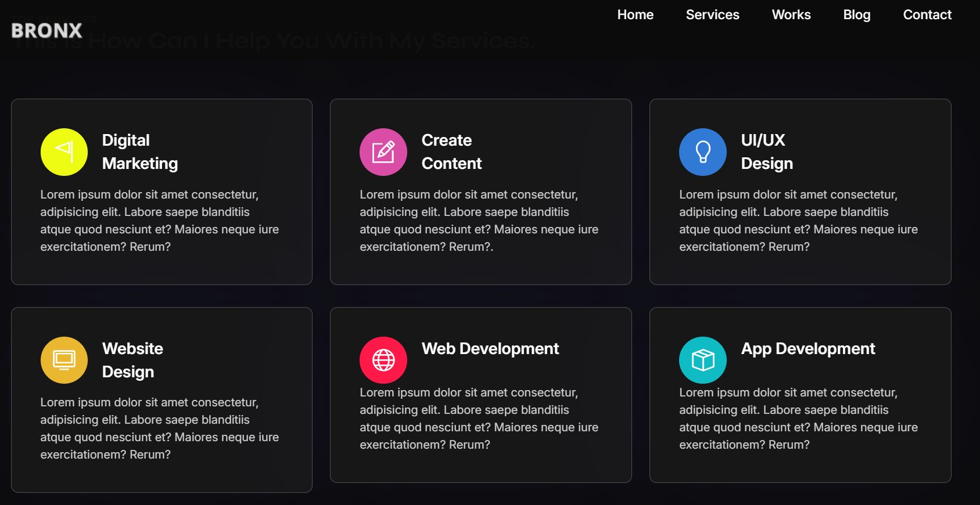Screen dimensions: 980x505
Task: Select Contact in the navigation bar
Action: point(927,15)
